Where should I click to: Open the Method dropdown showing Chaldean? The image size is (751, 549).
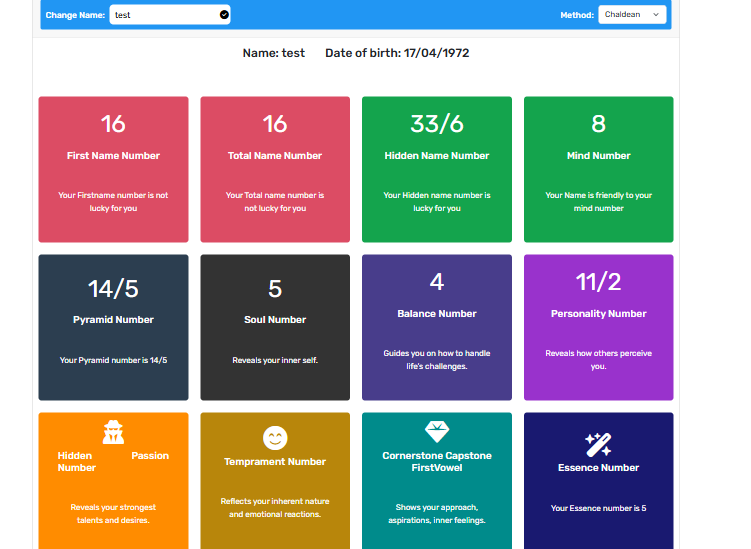(632, 15)
